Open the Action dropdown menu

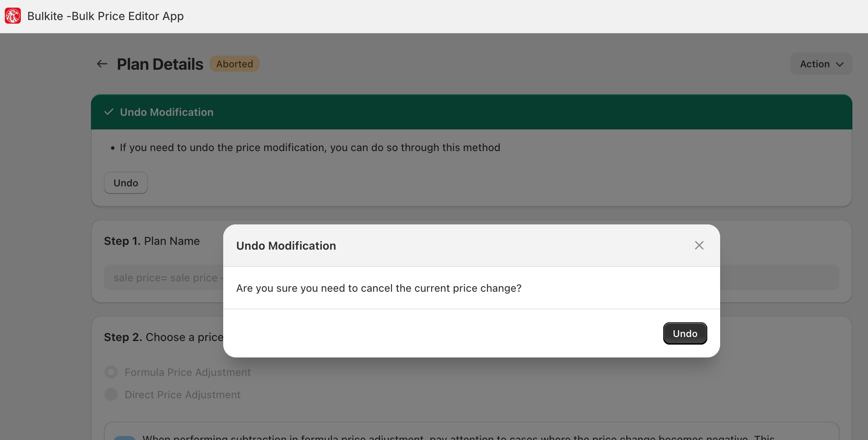tap(821, 64)
